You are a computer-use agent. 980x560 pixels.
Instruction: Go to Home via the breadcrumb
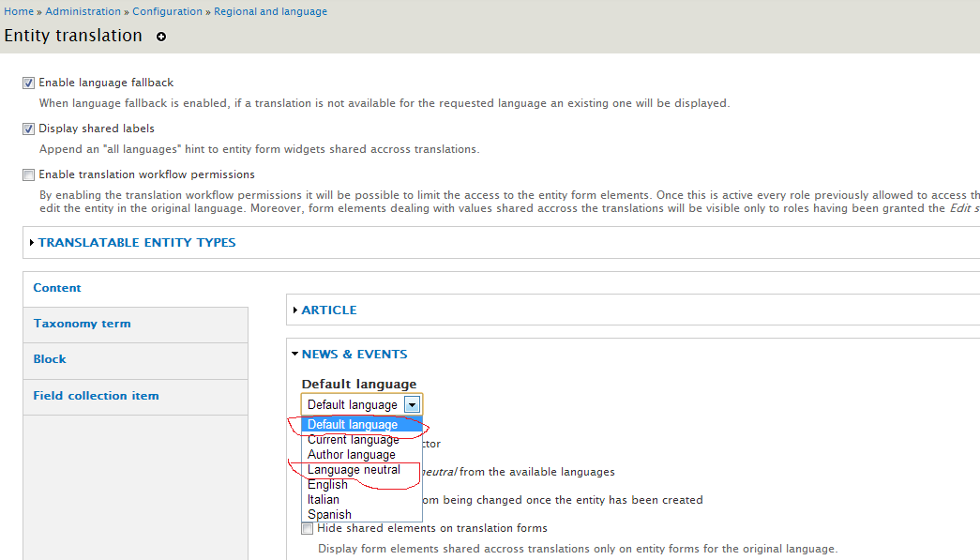tap(19, 11)
